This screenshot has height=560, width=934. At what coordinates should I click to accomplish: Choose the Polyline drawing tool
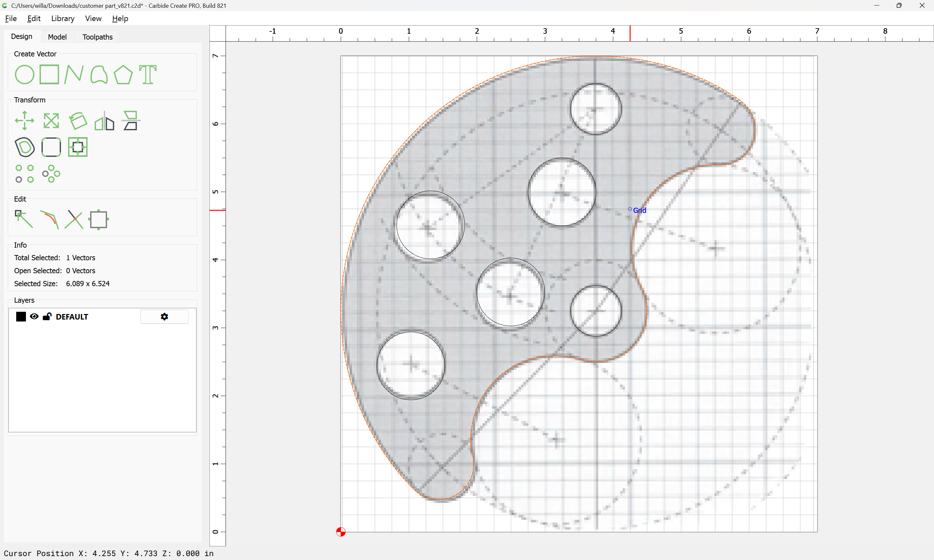(74, 74)
